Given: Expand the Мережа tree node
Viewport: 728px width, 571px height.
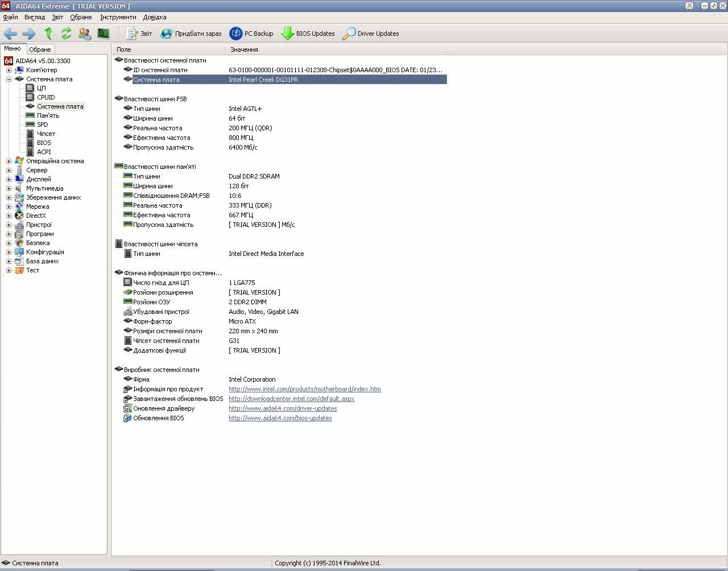Looking at the screenshot, I should point(9,206).
